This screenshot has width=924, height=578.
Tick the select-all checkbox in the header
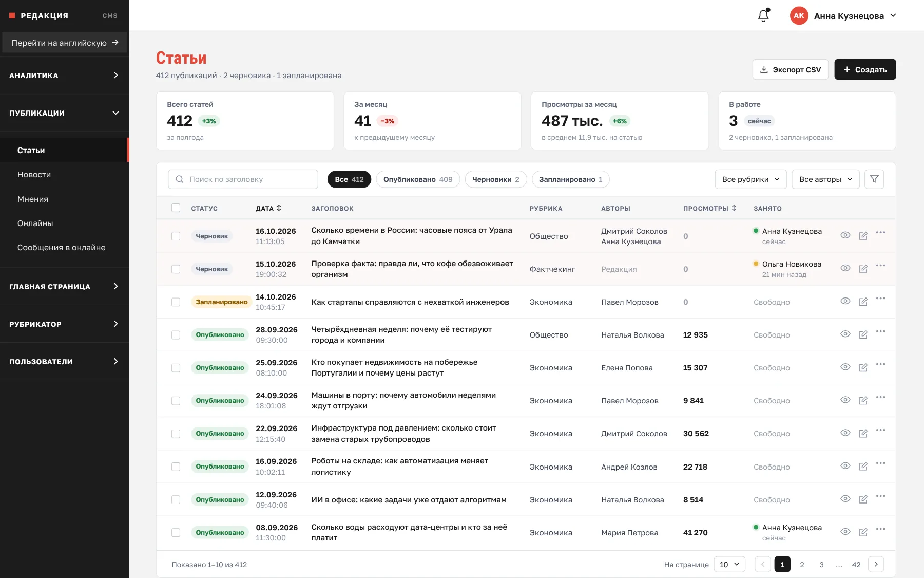coord(176,208)
